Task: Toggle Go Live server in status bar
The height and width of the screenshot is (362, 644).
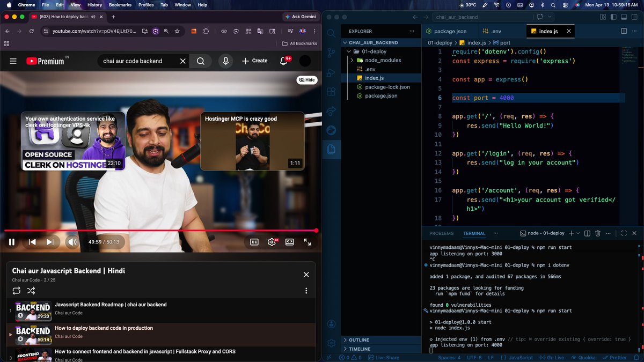Action: (551, 358)
